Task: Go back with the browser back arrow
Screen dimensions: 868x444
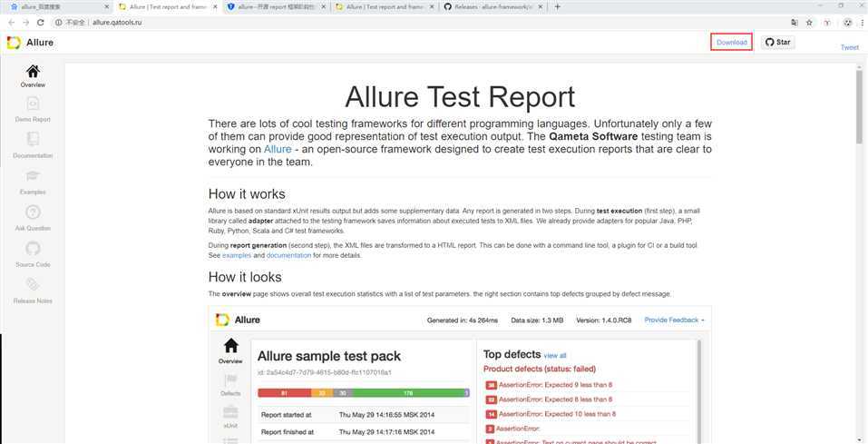Action: tap(12, 23)
